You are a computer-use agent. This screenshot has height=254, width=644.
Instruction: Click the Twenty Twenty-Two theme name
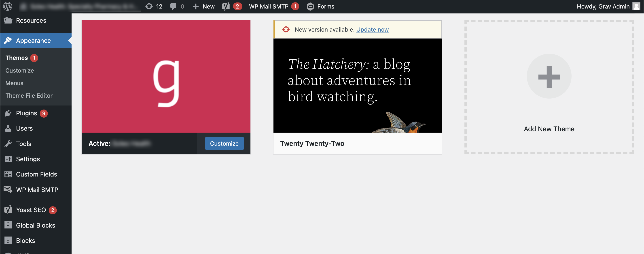point(312,144)
